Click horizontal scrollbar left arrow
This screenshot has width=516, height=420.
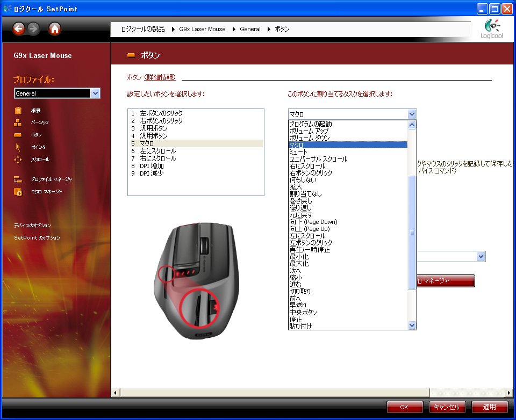(x=115, y=393)
